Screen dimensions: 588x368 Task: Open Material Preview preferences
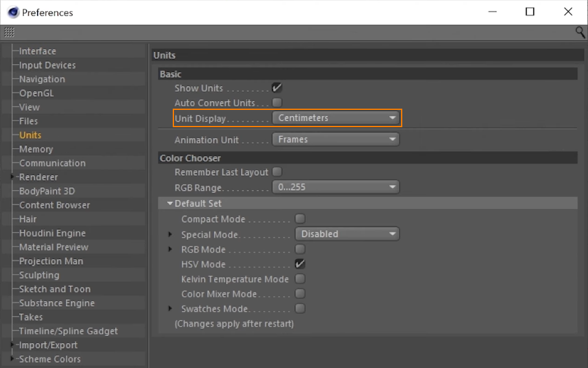54,247
